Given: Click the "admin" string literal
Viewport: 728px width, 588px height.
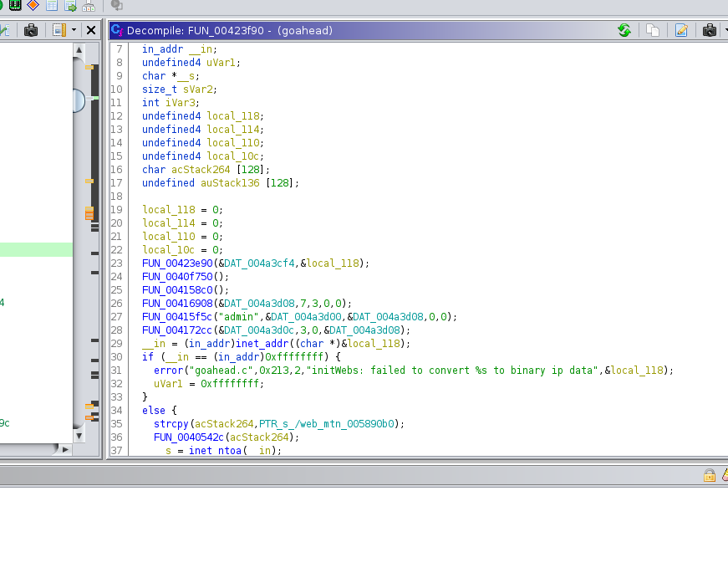Looking at the screenshot, I should coord(239,317).
